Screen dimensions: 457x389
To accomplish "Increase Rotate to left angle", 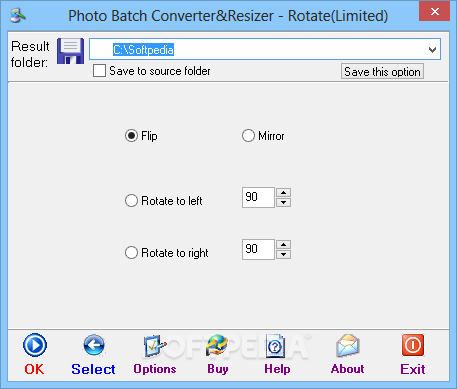I will tap(283, 192).
